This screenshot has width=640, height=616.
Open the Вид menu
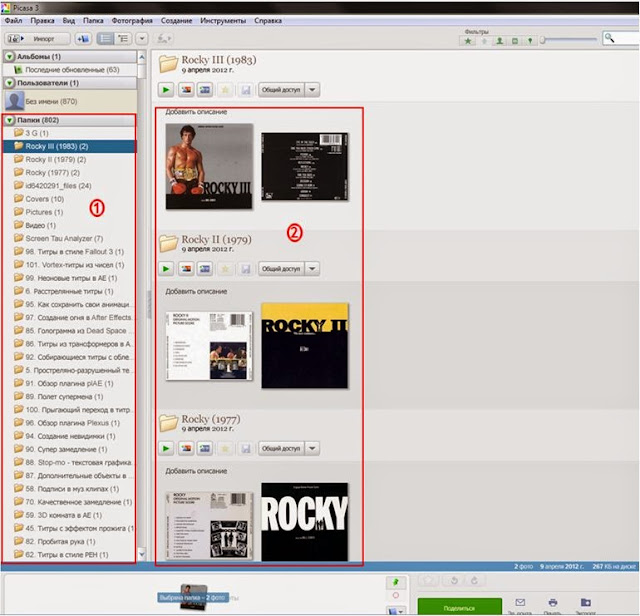point(69,20)
